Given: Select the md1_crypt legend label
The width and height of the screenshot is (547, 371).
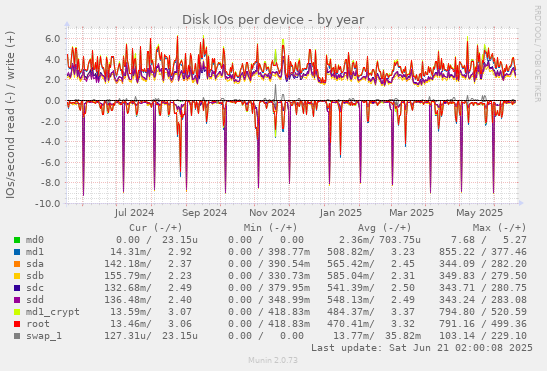Looking at the screenshot, I should pyautogui.click(x=53, y=312).
